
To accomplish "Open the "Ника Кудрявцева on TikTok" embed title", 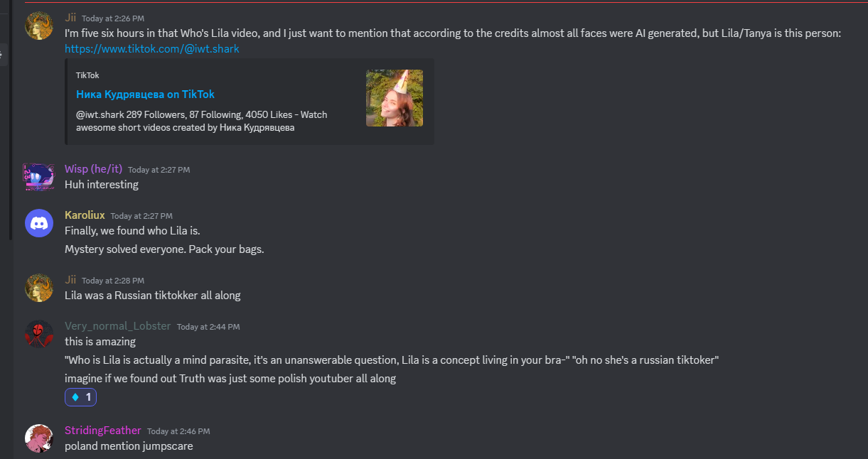I will pyautogui.click(x=145, y=94).
